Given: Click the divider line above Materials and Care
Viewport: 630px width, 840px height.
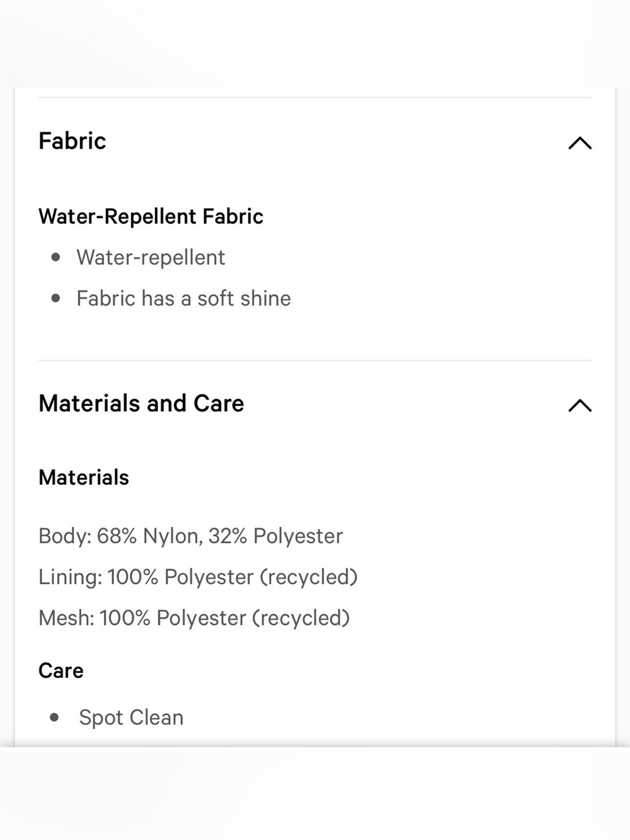Looking at the screenshot, I should click(x=315, y=360).
